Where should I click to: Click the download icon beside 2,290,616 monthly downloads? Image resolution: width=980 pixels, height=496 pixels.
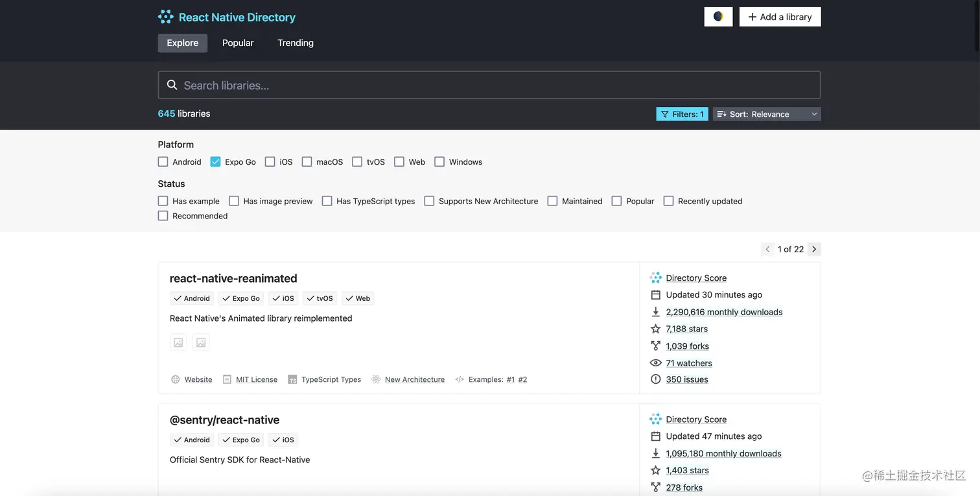655,312
